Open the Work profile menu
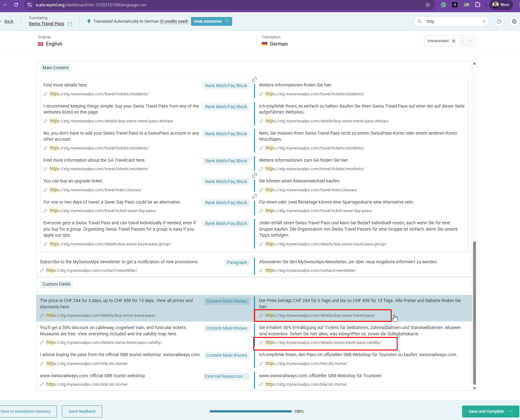 click(501, 5)
